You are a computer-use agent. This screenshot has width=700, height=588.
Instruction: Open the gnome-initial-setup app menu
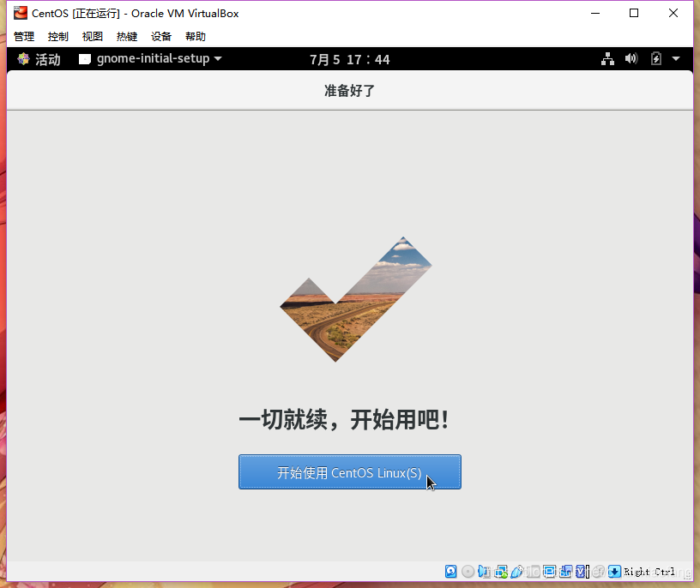pos(150,59)
